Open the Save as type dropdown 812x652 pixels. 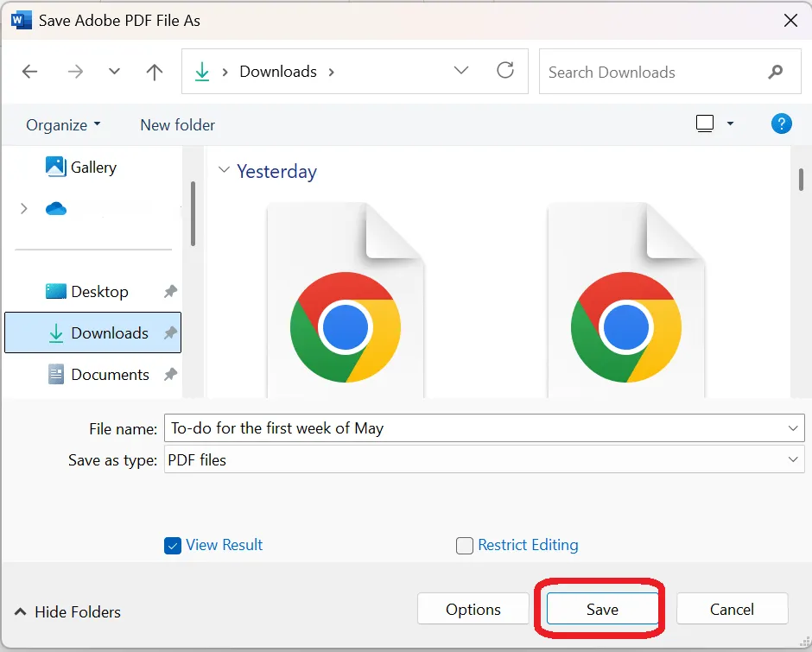pyautogui.click(x=793, y=459)
